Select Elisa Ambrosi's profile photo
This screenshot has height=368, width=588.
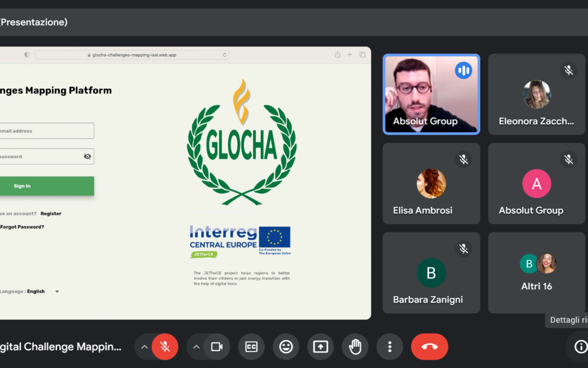click(431, 183)
